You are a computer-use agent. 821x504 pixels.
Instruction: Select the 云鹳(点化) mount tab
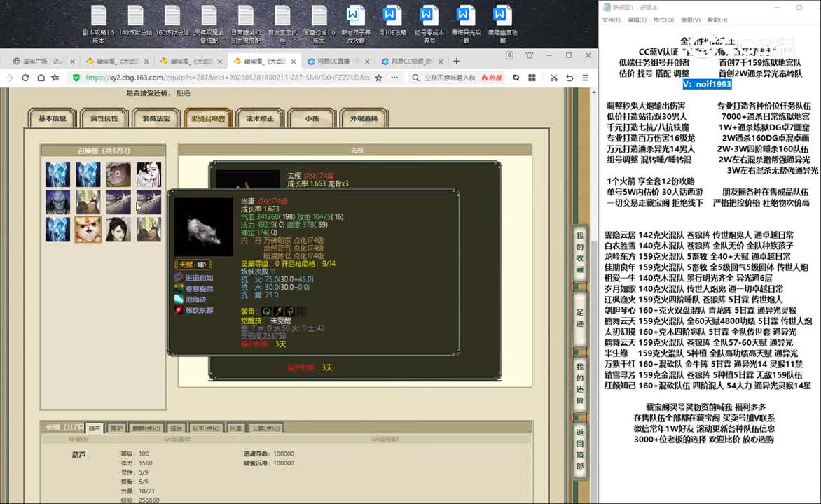click(x=266, y=428)
